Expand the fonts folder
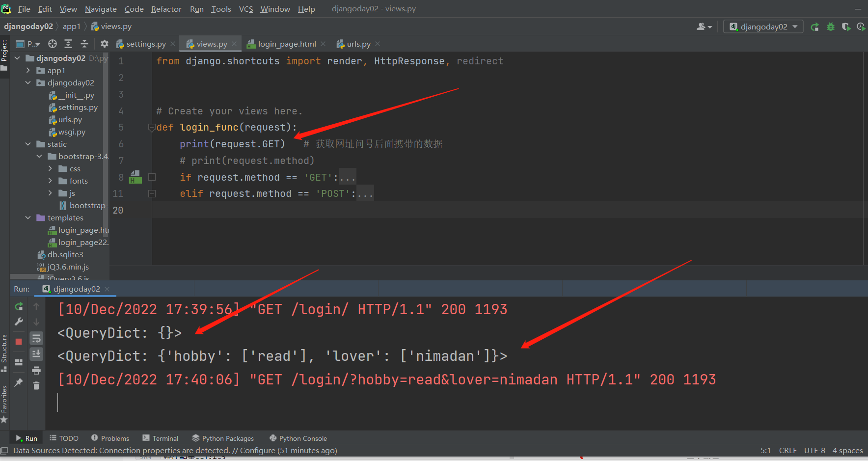 [x=50, y=181]
